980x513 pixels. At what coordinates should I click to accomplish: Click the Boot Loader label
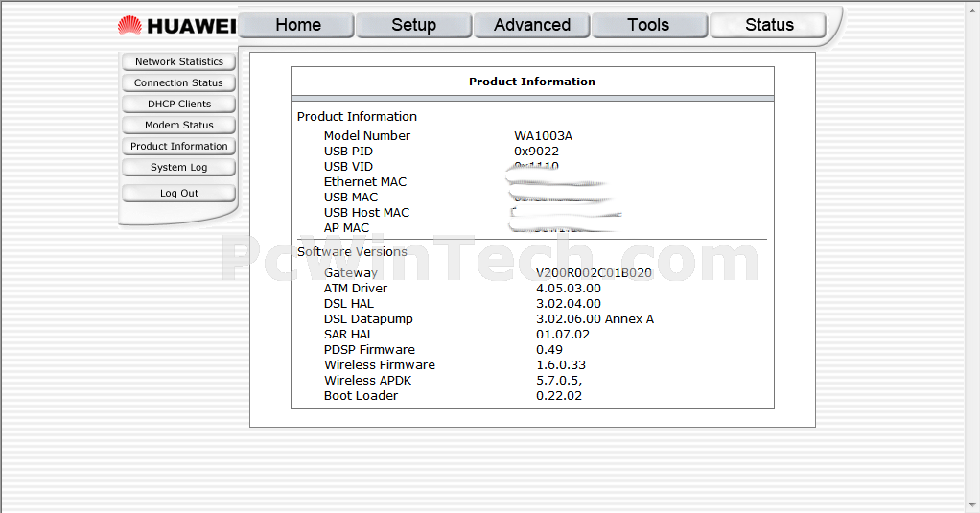point(361,395)
